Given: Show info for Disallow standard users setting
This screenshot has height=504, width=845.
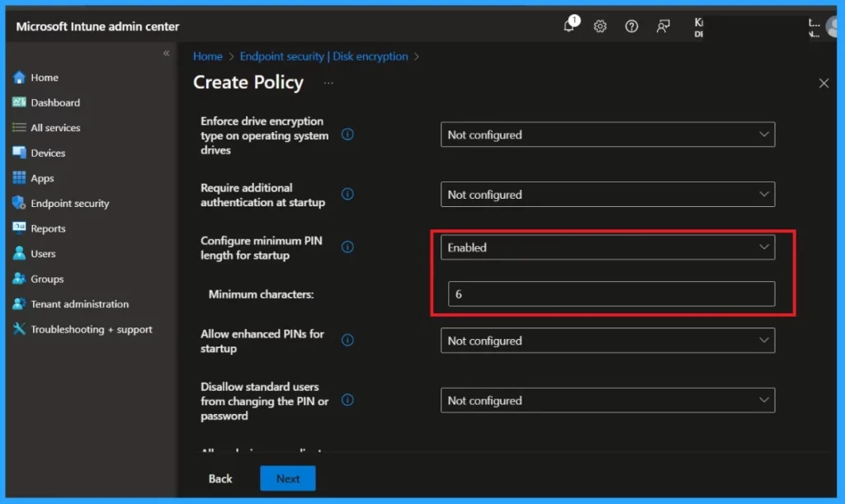Looking at the screenshot, I should click(347, 399).
